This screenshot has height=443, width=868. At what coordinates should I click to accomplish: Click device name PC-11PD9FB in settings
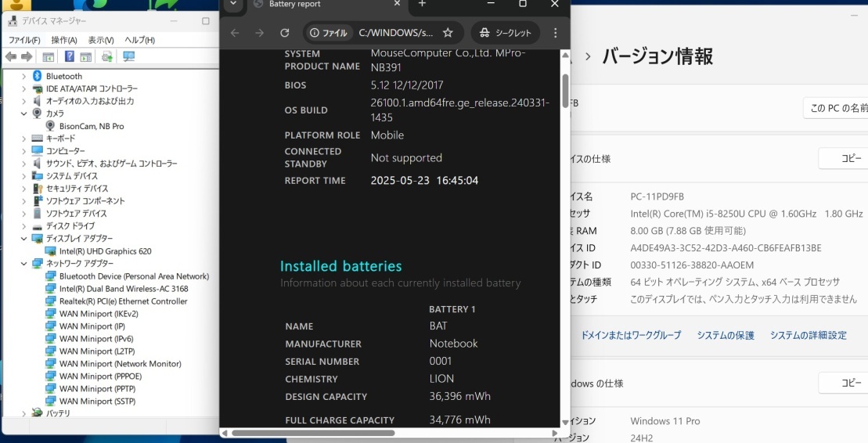[657, 196]
